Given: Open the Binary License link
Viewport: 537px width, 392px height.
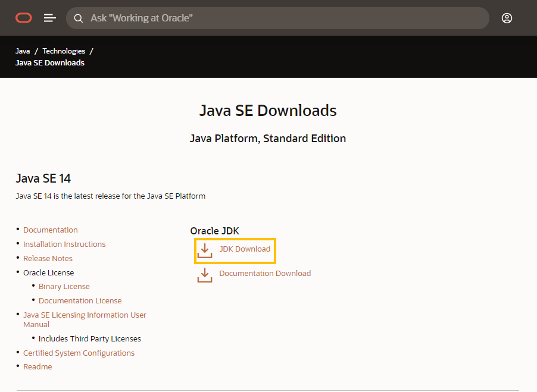Looking at the screenshot, I should (64, 286).
